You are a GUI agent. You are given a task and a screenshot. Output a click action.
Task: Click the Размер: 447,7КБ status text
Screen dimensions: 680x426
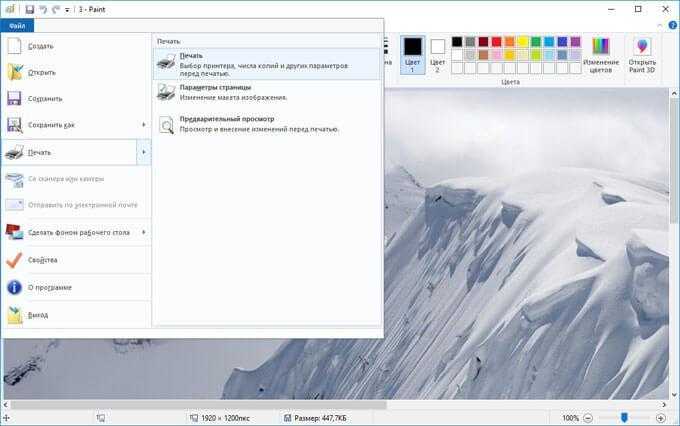[x=320, y=418]
